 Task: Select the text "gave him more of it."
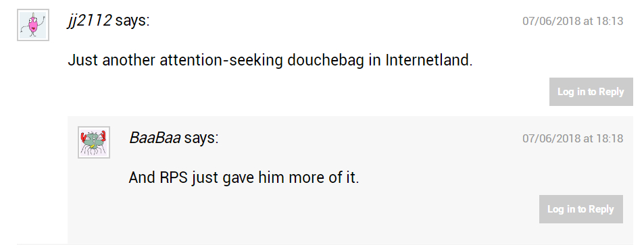tap(291, 178)
